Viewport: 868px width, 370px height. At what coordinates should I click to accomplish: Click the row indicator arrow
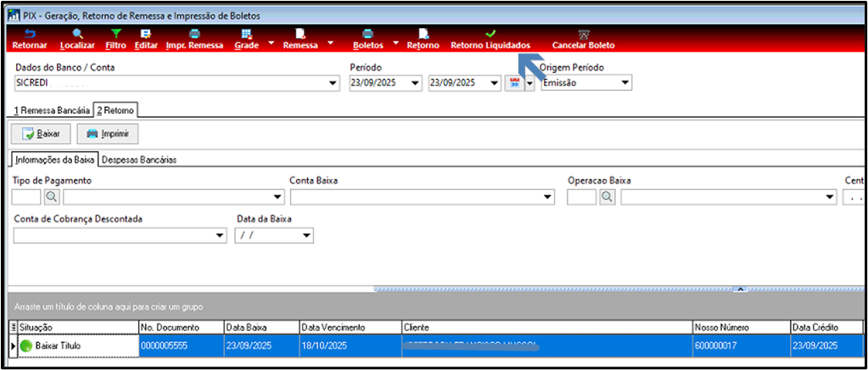[x=14, y=345]
